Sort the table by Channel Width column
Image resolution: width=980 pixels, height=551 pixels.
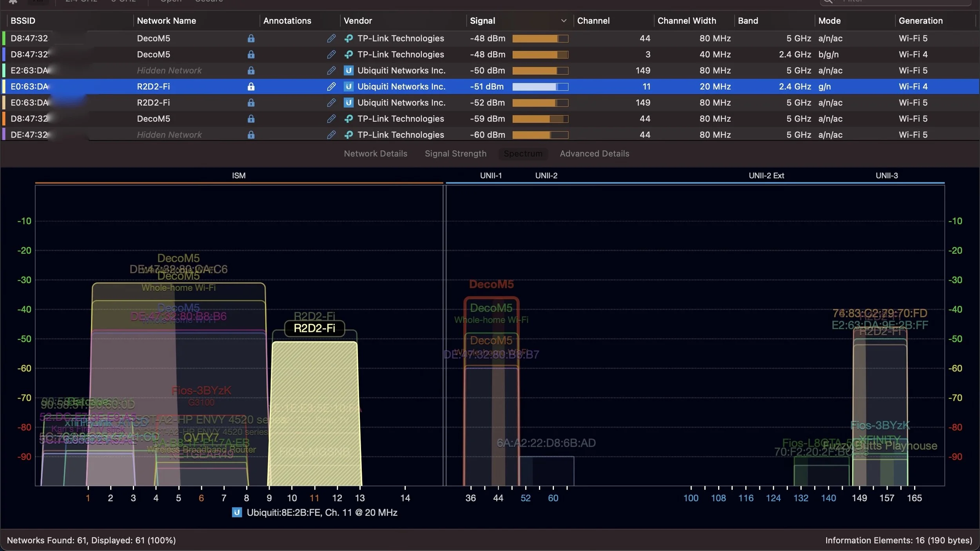[x=686, y=21]
